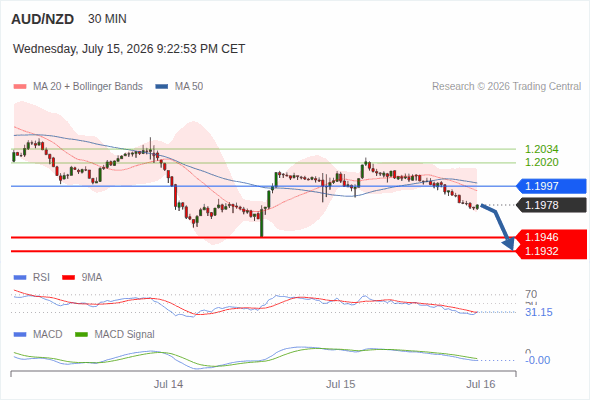This screenshot has width=590, height=400.
Task: Click the red 1.1932 support price tag
Action: pyautogui.click(x=551, y=251)
